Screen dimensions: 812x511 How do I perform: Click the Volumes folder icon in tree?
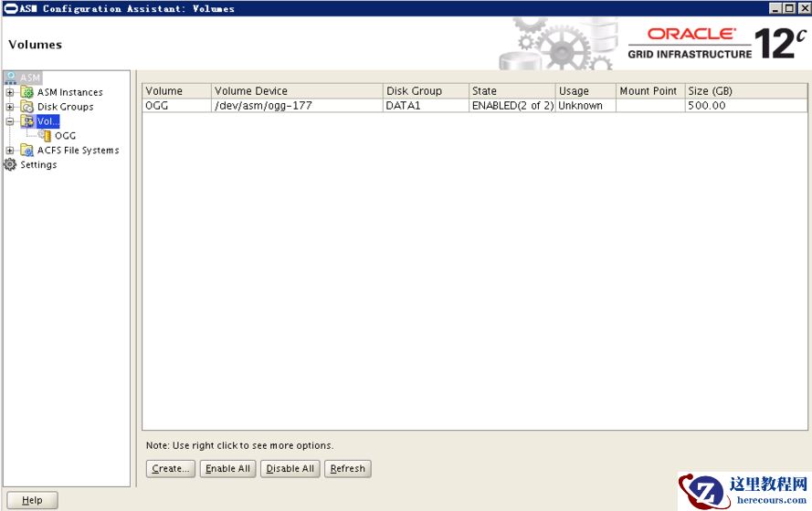click(26, 121)
